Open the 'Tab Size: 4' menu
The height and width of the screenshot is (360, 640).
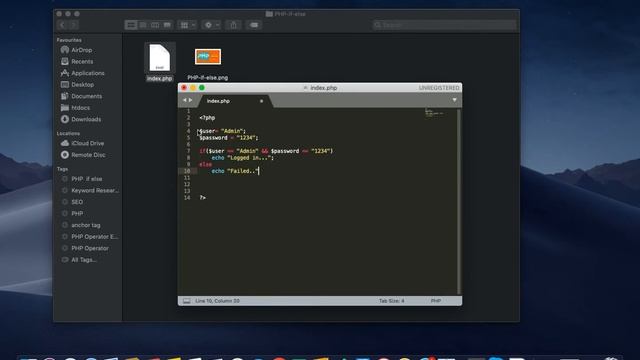click(x=391, y=301)
